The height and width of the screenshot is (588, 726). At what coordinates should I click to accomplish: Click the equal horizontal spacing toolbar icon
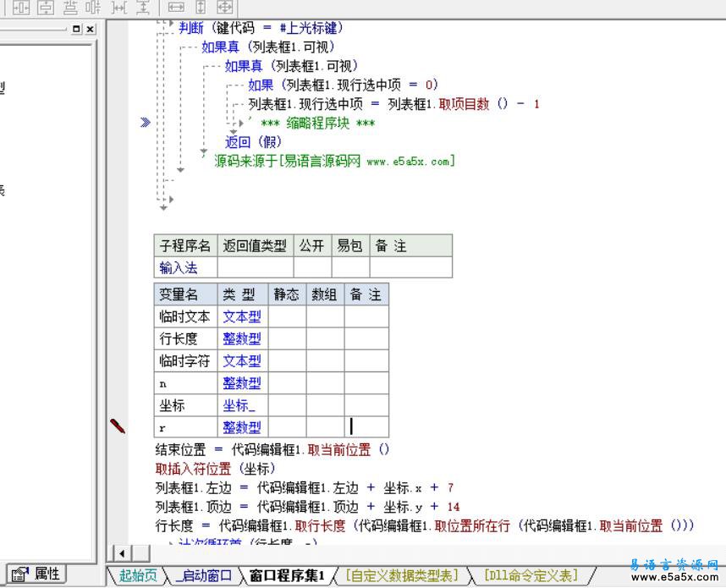[x=119, y=7]
